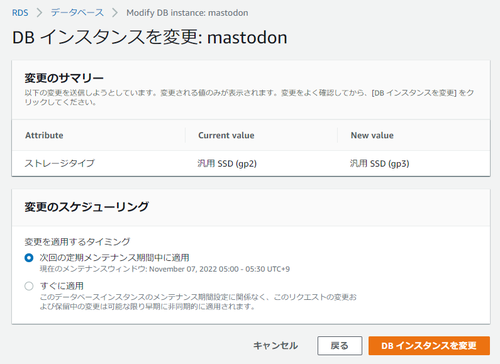
Task: Click the 変更のサマリー section heading
Action: [64, 78]
